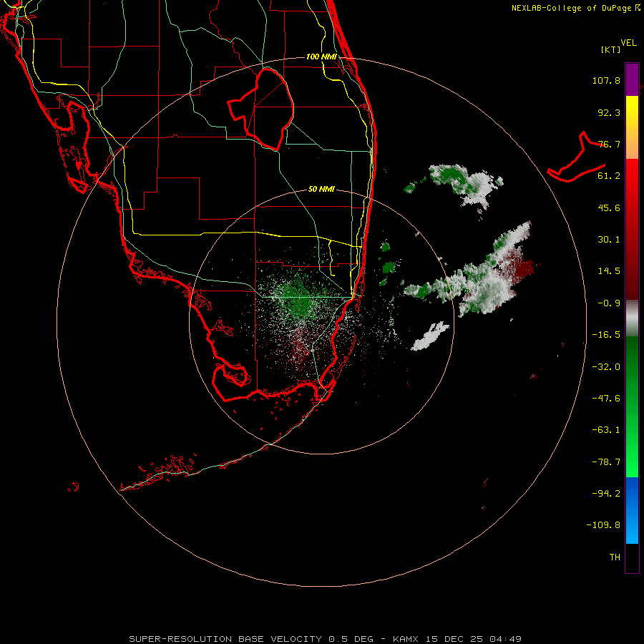Click the VEL label above the color scale

[x=628, y=43]
